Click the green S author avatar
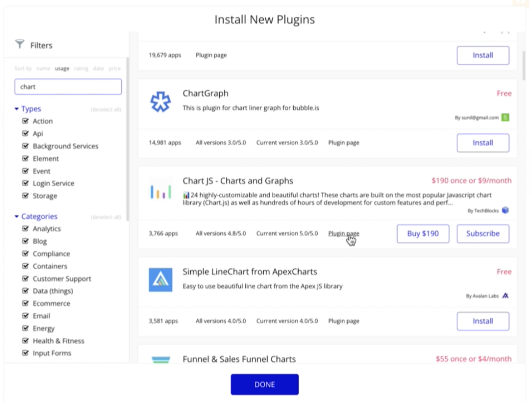 coord(505,117)
